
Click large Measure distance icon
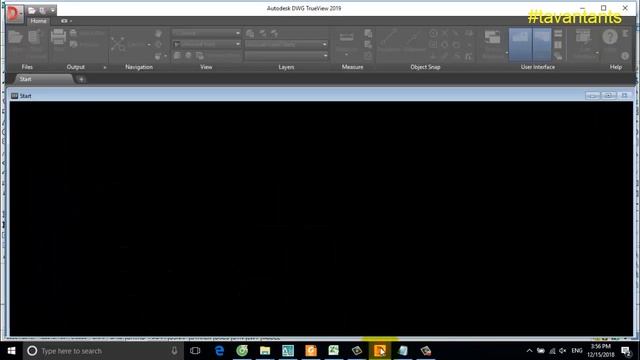click(347, 38)
